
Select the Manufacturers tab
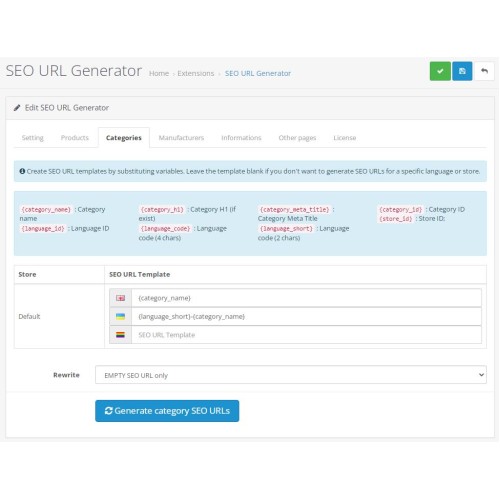tap(181, 138)
